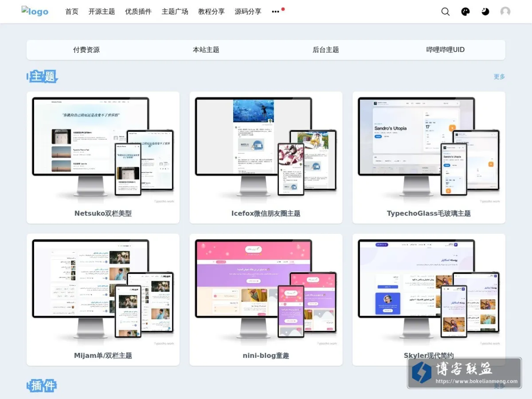Screen dimensions: 532x399
Task: Open Netsuko theme preview thumbnail
Action: [103, 150]
